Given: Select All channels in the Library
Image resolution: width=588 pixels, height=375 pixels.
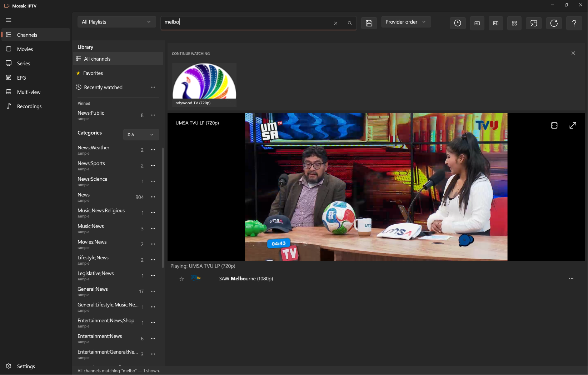Looking at the screenshot, I should coord(118,59).
